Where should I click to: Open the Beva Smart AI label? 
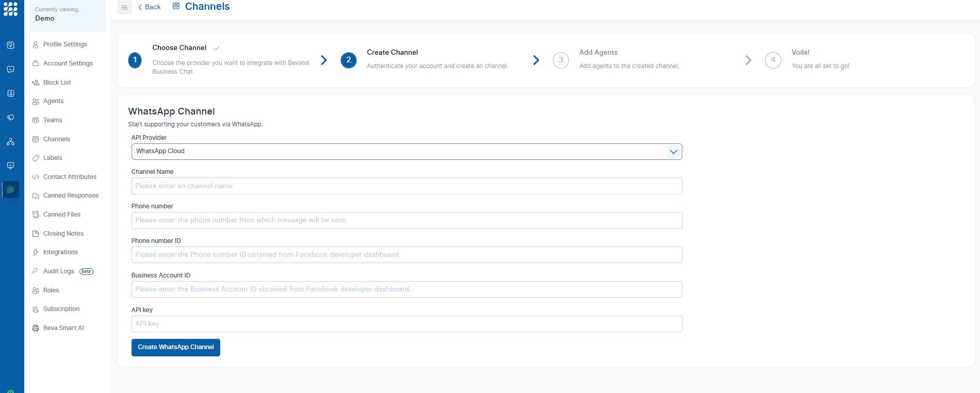click(x=63, y=328)
